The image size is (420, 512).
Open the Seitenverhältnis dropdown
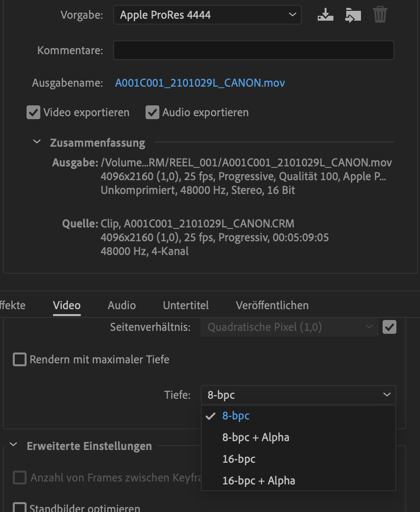click(x=290, y=327)
